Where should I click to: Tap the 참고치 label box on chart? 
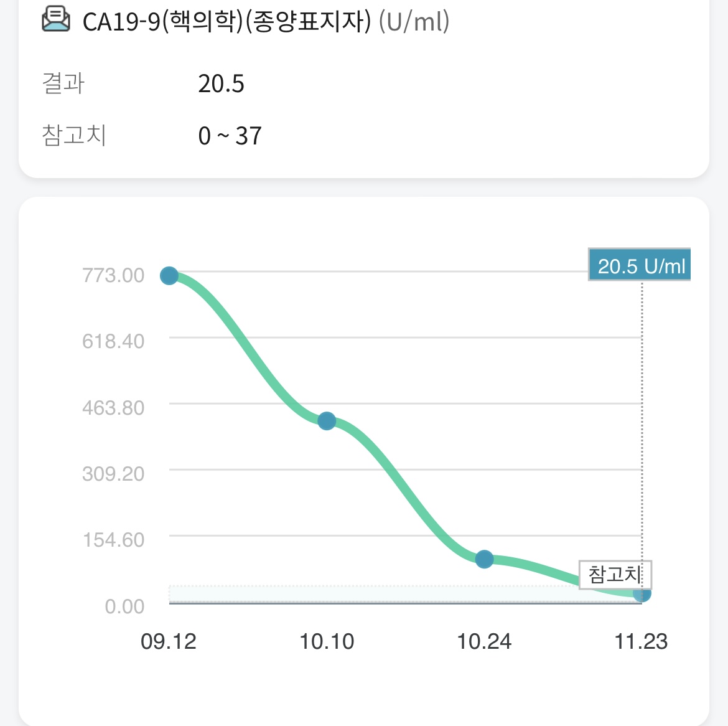tap(615, 575)
